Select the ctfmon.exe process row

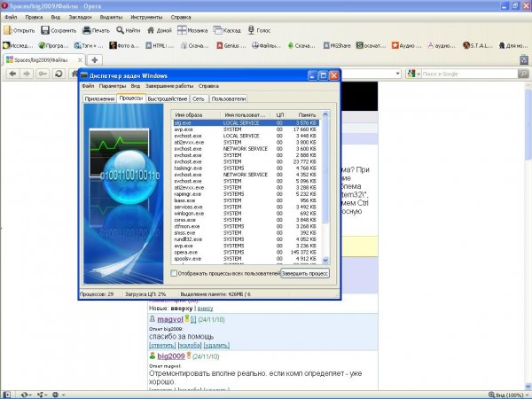(x=246, y=226)
